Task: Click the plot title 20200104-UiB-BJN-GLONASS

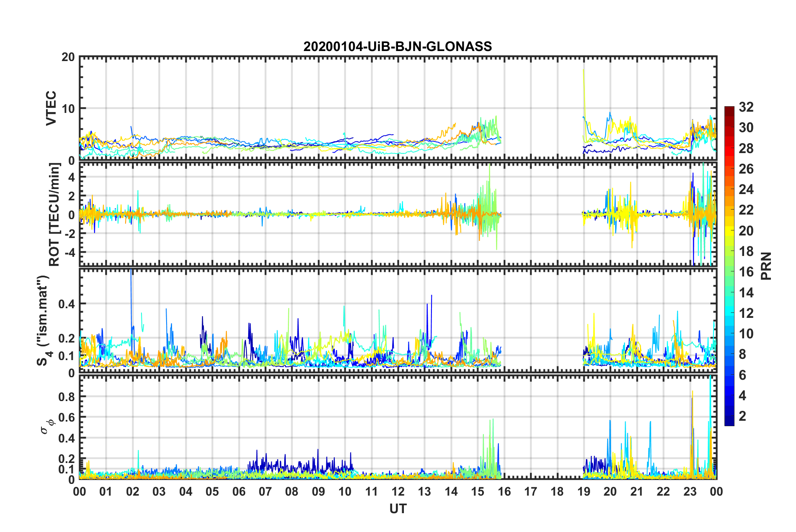Action: [x=398, y=46]
